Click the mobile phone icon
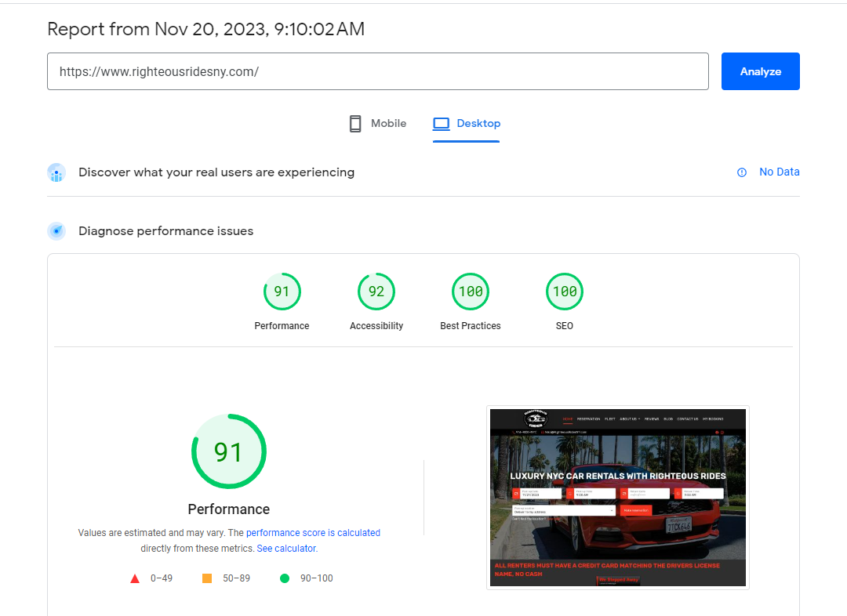 point(355,124)
